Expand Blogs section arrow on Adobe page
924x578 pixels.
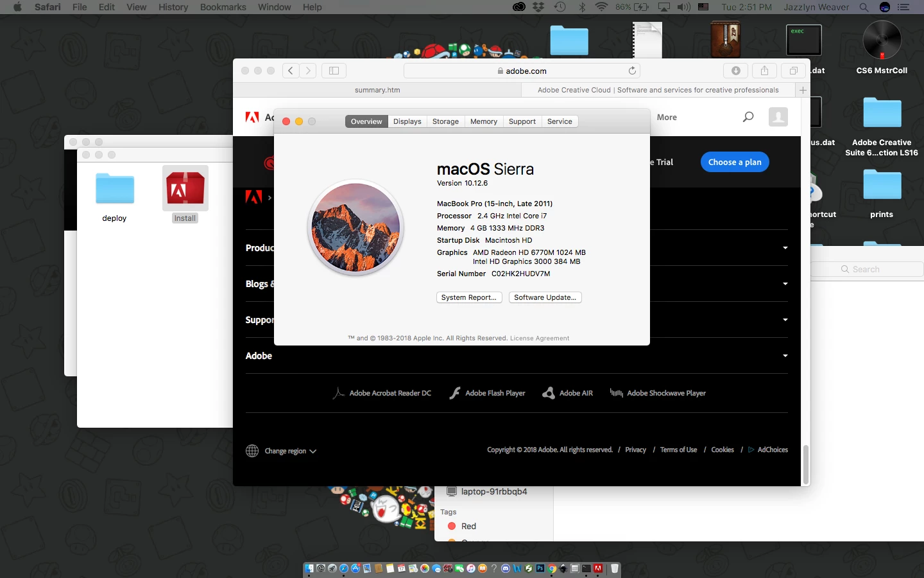pyautogui.click(x=785, y=284)
